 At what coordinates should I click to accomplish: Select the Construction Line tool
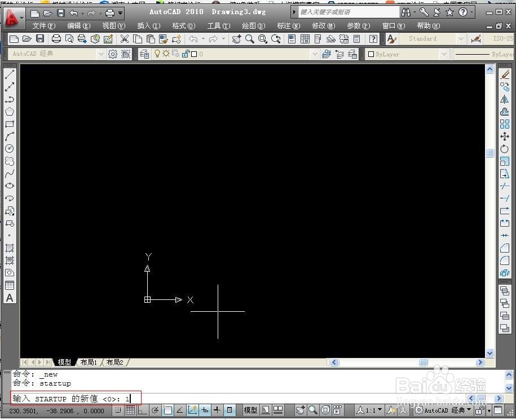point(10,87)
